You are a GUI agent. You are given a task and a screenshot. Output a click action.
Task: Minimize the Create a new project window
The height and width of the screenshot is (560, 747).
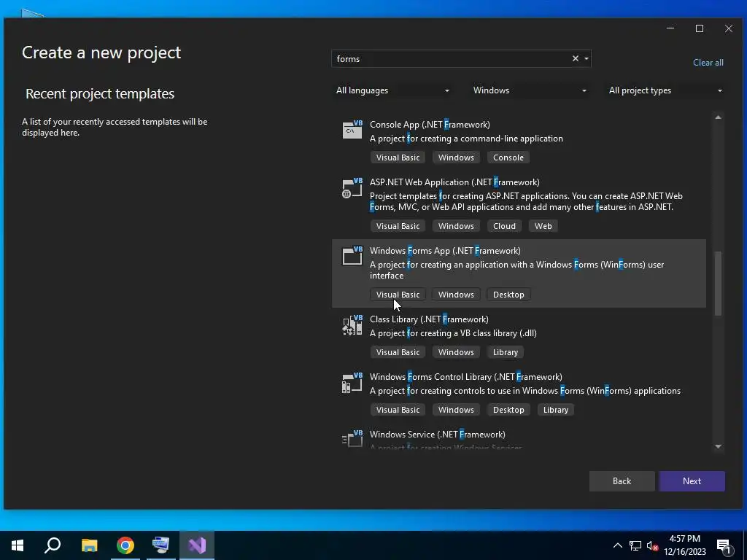[x=670, y=28]
